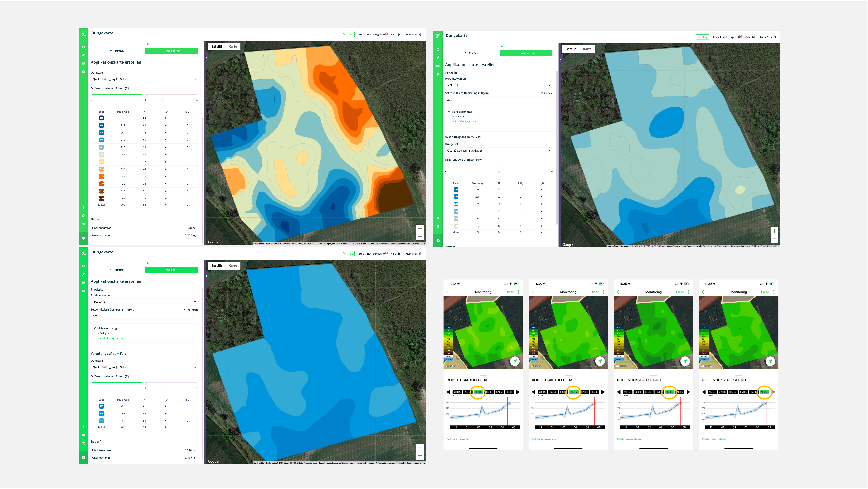Viewport: 868px width, 489px height.
Task: Open dashboard grid icon in twelve-zone Düngekarte window sidebar
Action: click(x=84, y=47)
